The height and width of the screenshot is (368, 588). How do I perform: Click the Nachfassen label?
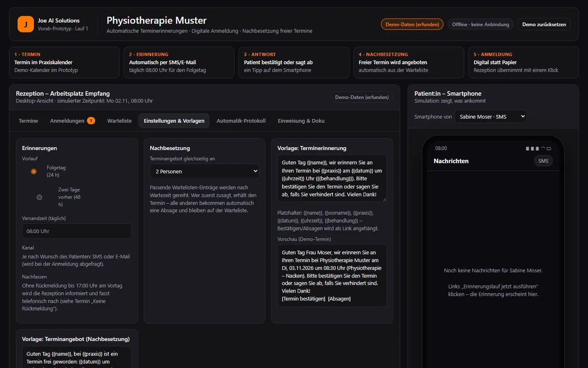tap(34, 277)
